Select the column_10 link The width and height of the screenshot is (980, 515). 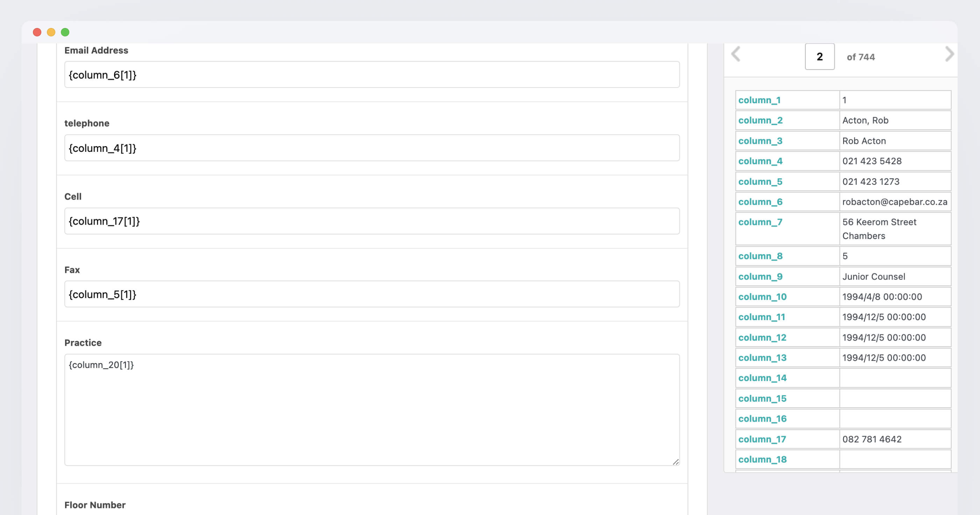tap(762, 297)
